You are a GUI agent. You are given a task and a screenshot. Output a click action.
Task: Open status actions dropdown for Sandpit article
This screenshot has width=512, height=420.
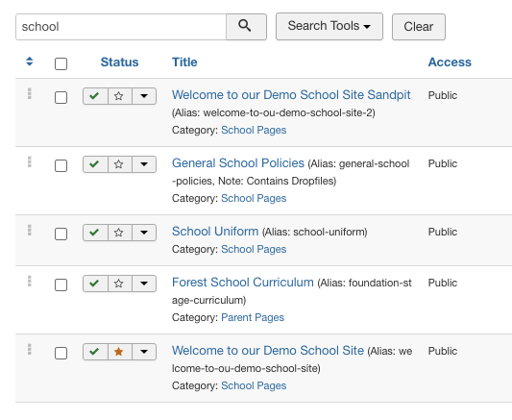[x=144, y=96]
